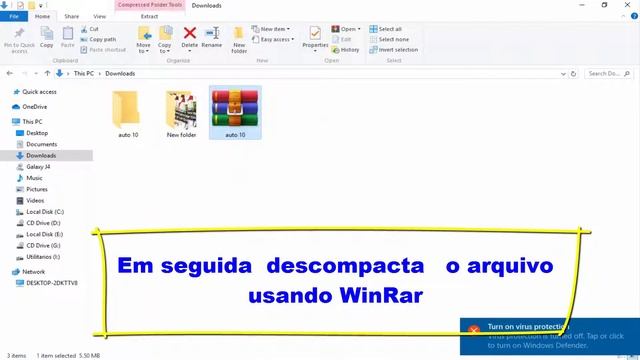Switch to the Extract ribbon tab

(x=149, y=16)
